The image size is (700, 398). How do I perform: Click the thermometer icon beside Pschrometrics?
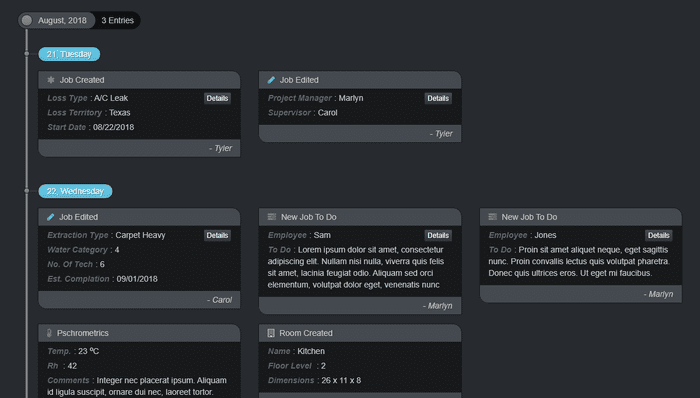(50, 333)
